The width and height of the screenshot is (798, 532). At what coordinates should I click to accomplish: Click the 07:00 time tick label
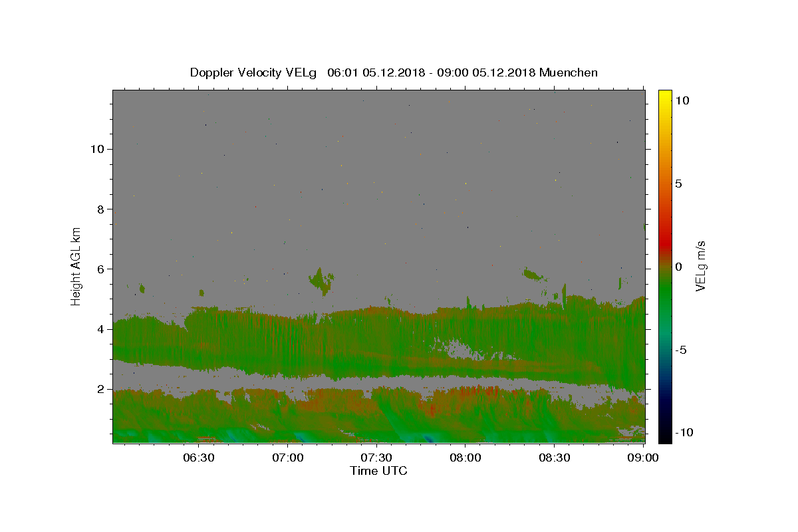287,458
